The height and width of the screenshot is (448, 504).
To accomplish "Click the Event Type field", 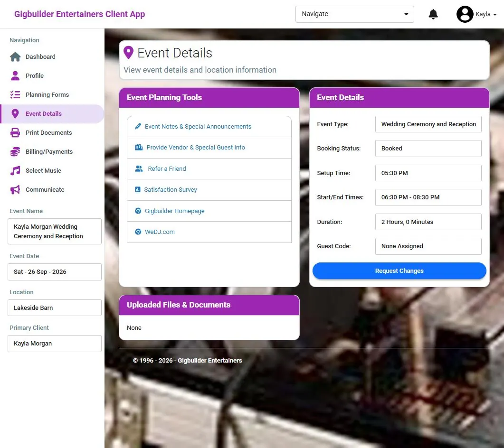I will pyautogui.click(x=428, y=124).
